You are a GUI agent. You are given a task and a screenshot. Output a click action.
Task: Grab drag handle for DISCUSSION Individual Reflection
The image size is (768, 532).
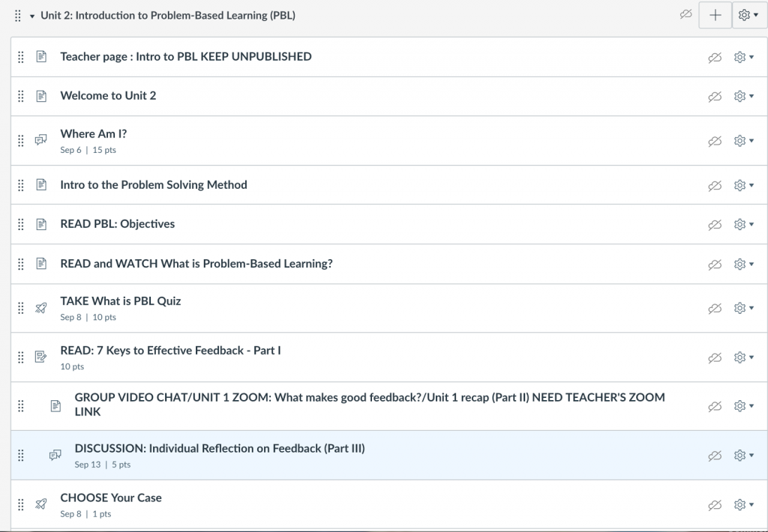point(20,456)
